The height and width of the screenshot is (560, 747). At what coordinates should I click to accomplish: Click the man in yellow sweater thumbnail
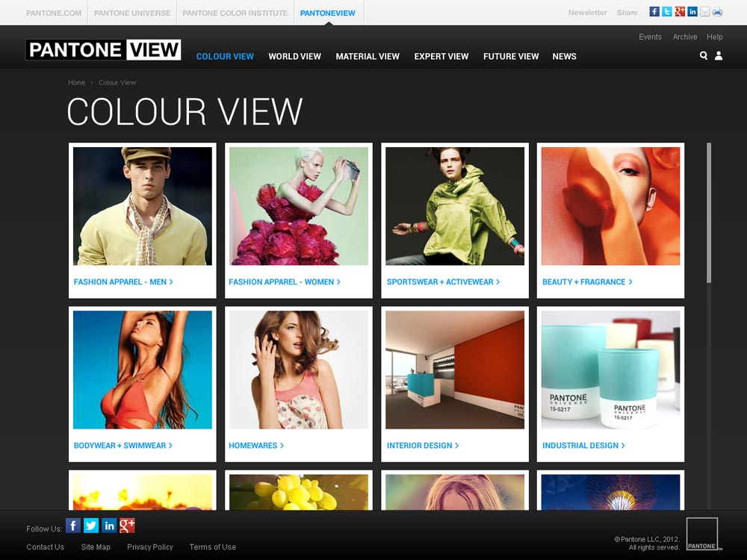pos(143,206)
